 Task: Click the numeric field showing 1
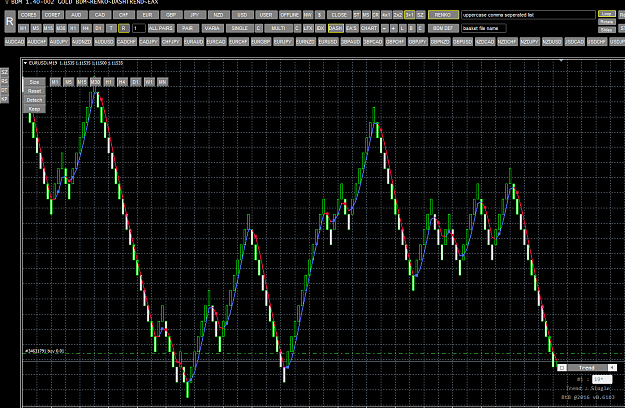pyautogui.click(x=138, y=28)
